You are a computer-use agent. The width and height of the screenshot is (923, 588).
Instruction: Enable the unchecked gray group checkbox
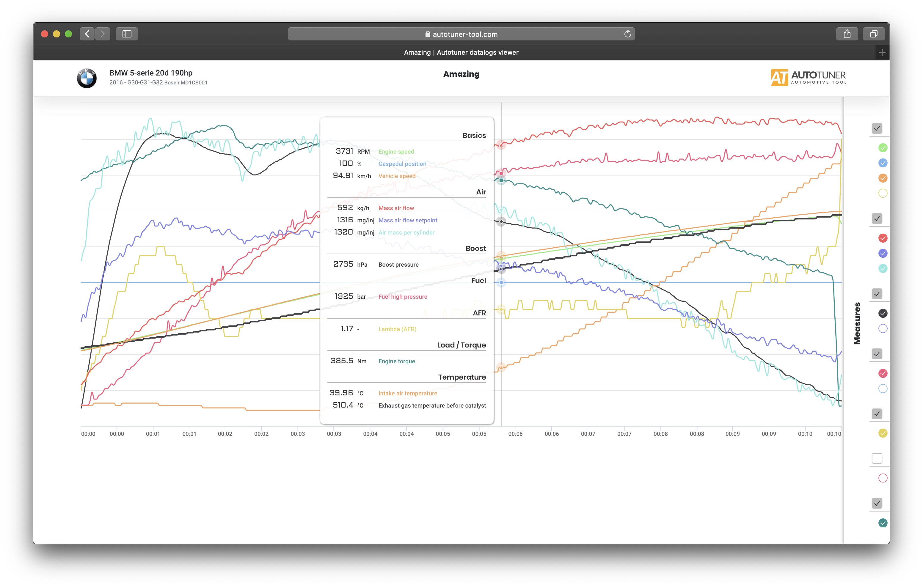click(x=877, y=458)
